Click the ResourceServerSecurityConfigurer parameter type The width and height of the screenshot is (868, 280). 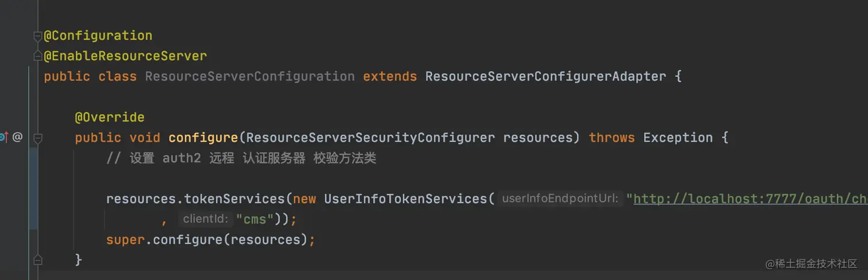coord(370,138)
